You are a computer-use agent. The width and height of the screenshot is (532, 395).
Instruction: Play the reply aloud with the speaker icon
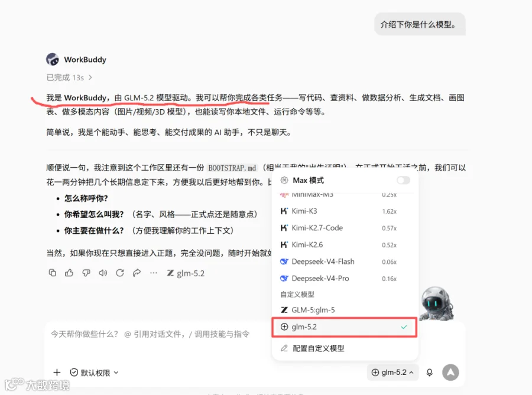(x=103, y=273)
